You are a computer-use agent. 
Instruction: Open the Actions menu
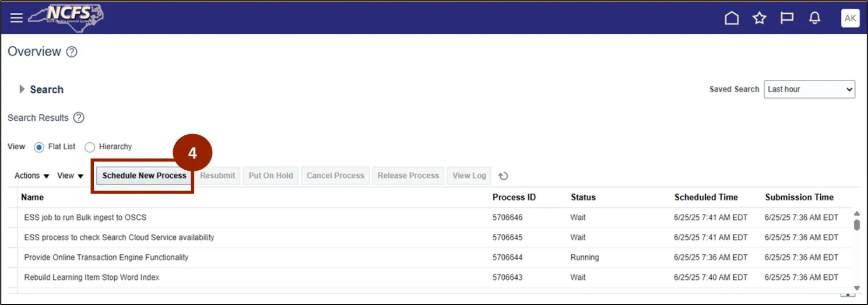tap(31, 176)
